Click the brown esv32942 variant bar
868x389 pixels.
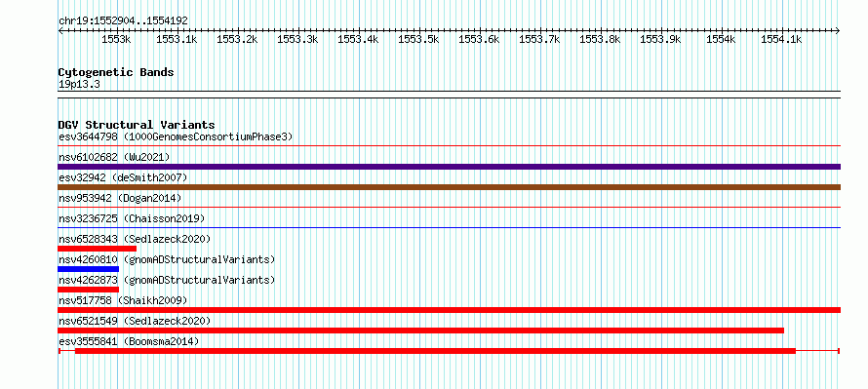(x=449, y=187)
